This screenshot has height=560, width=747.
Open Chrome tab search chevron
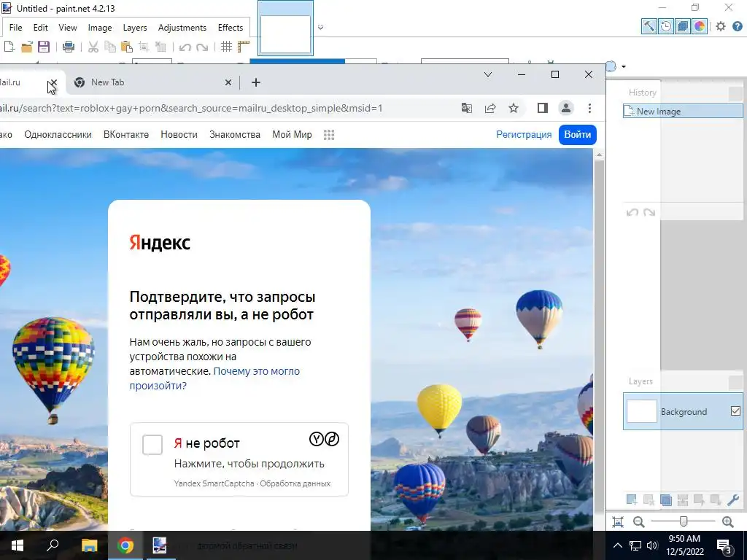pos(488,74)
